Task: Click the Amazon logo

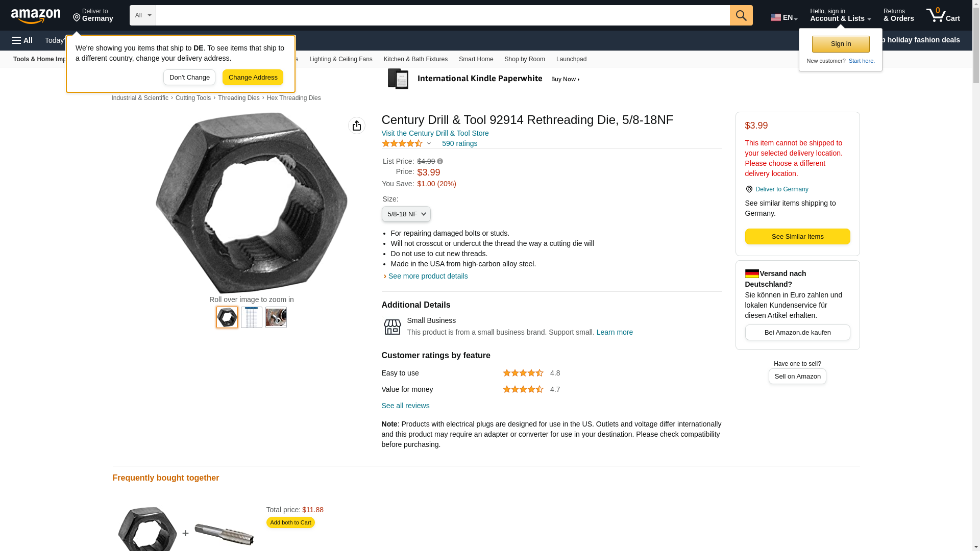Action: coord(36,16)
